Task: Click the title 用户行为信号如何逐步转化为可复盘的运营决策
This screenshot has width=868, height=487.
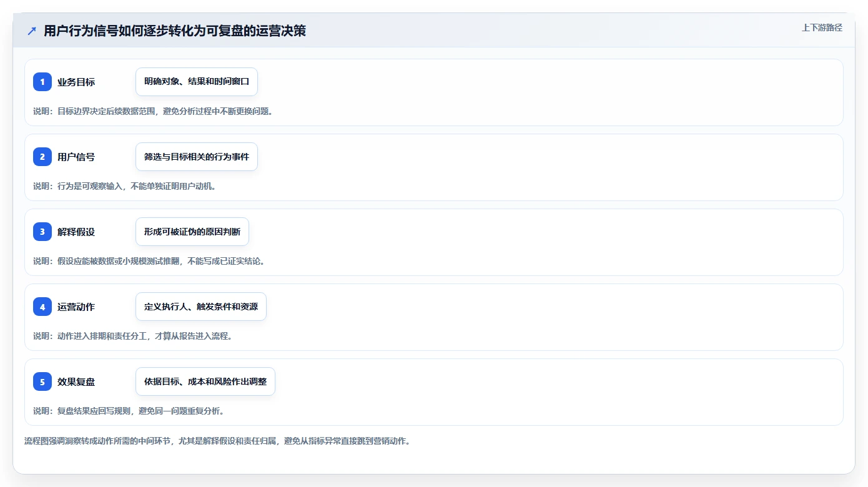Action: (x=175, y=31)
